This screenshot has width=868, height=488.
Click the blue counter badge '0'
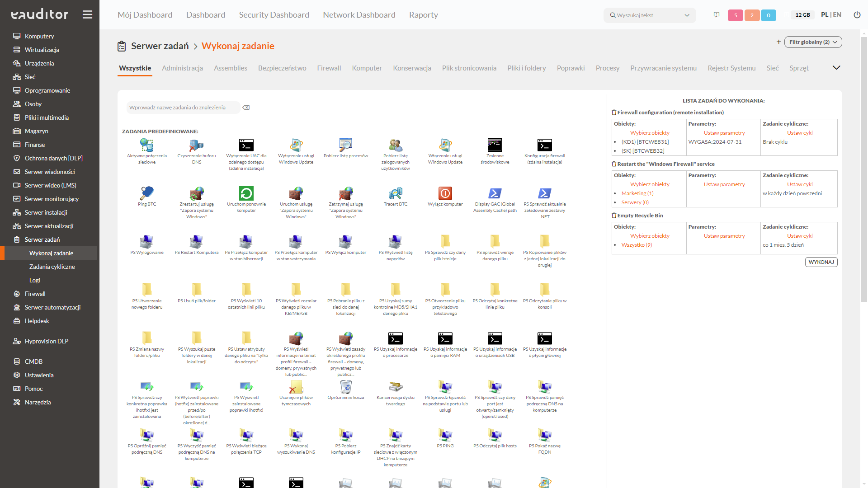pyautogui.click(x=769, y=15)
